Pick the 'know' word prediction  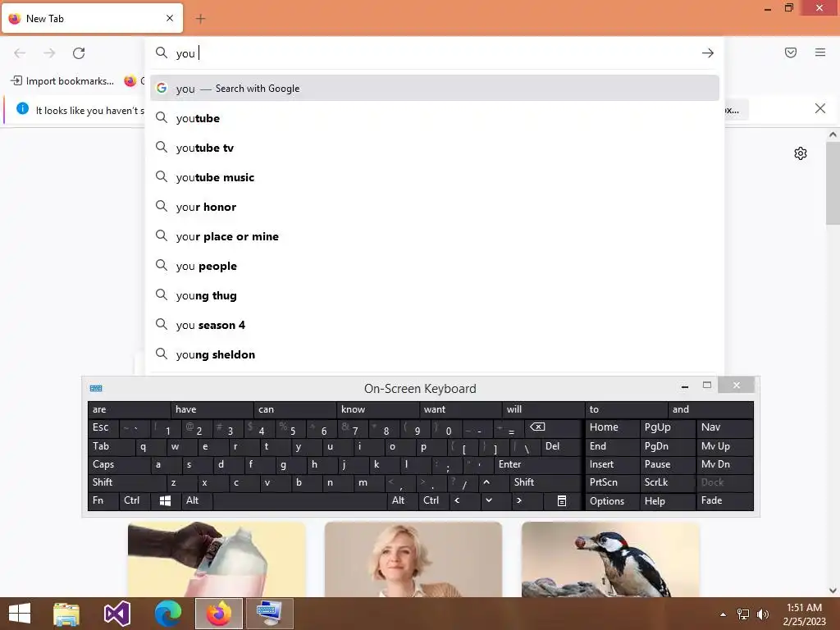coord(377,409)
